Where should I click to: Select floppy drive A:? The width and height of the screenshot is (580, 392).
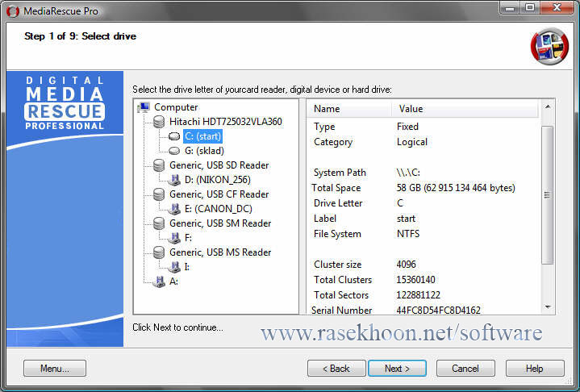click(173, 281)
